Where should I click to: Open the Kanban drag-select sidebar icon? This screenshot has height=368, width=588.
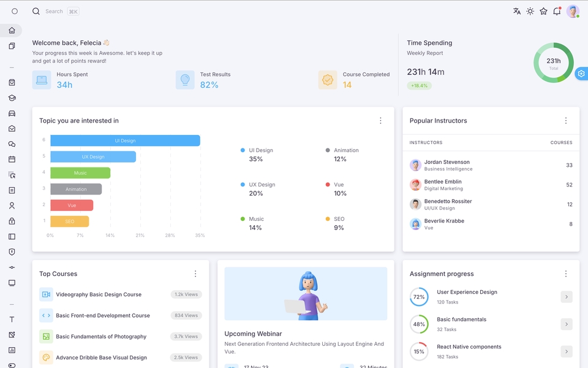coord(12,175)
